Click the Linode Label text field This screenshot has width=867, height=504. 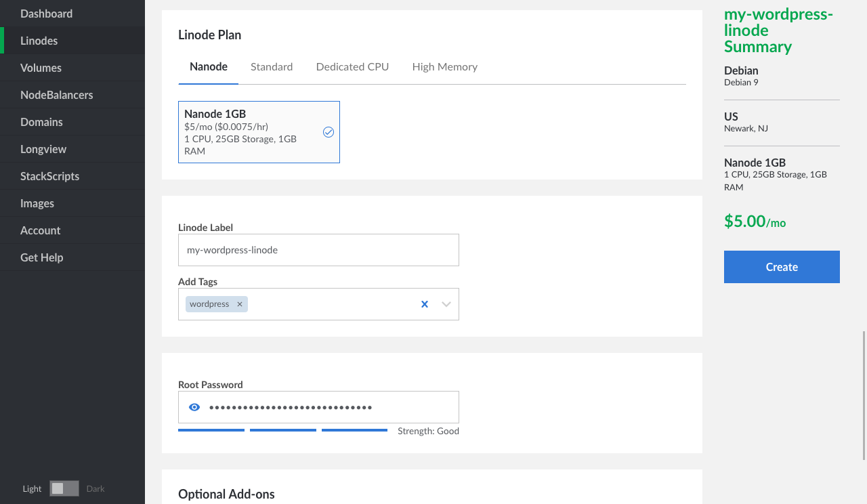coord(318,250)
